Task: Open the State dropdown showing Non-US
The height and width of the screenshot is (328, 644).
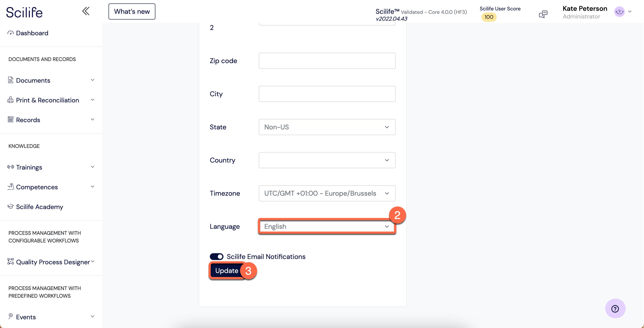Action: (327, 127)
